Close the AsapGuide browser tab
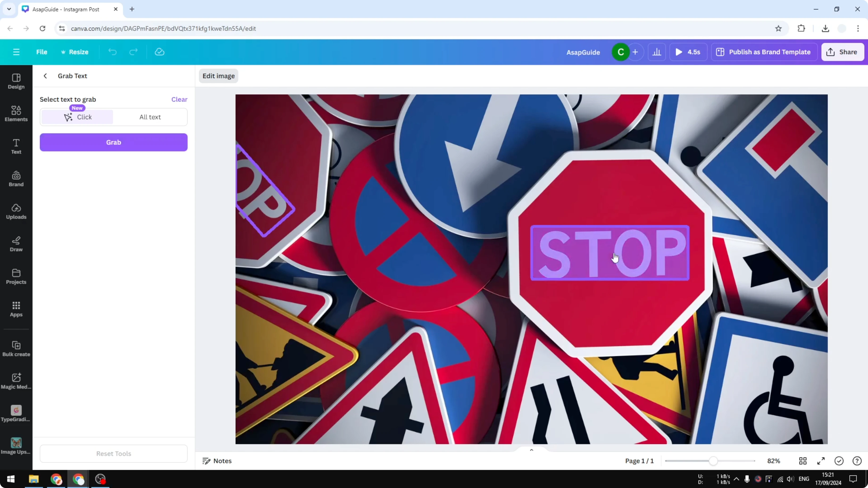This screenshot has width=868, height=488. click(116, 9)
